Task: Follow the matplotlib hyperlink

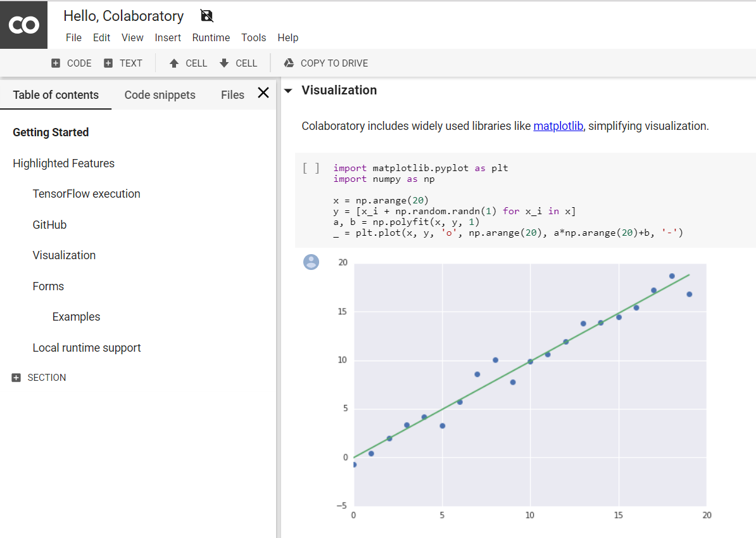Action: (558, 126)
